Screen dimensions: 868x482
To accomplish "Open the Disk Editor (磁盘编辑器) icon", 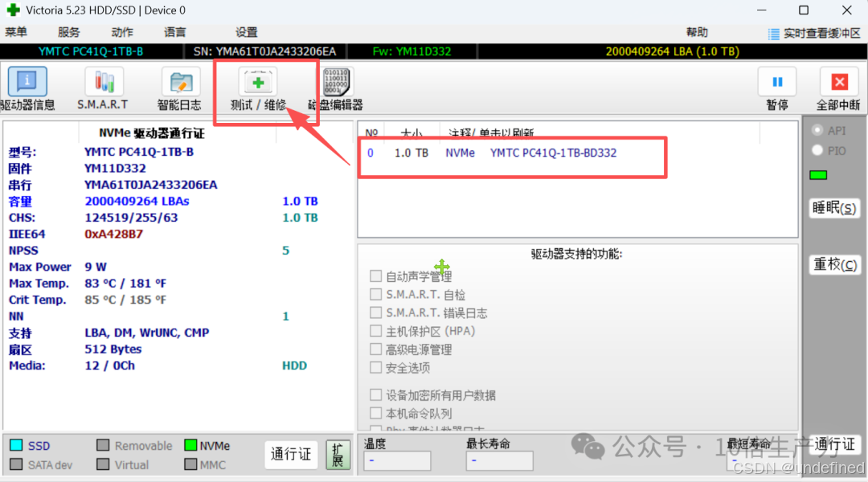I will tap(336, 81).
